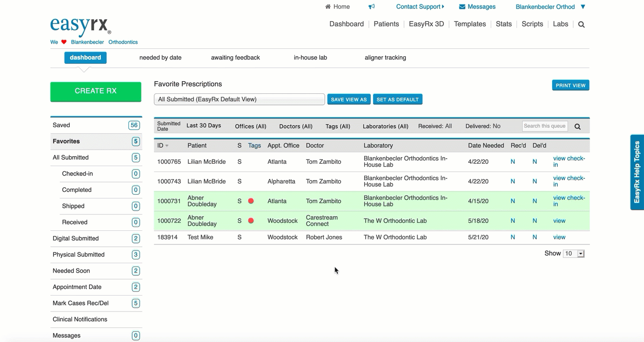
Task: Click the Date Needed column header
Action: pyautogui.click(x=486, y=145)
